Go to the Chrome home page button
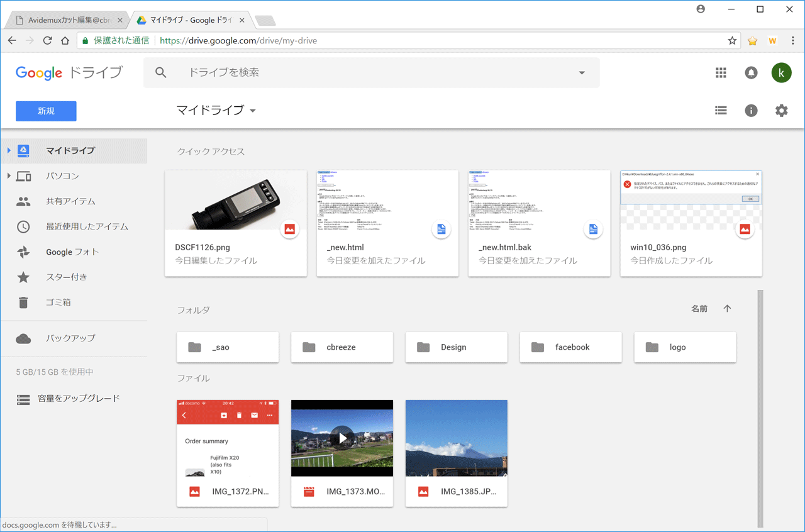This screenshot has width=805, height=532. pyautogui.click(x=65, y=41)
